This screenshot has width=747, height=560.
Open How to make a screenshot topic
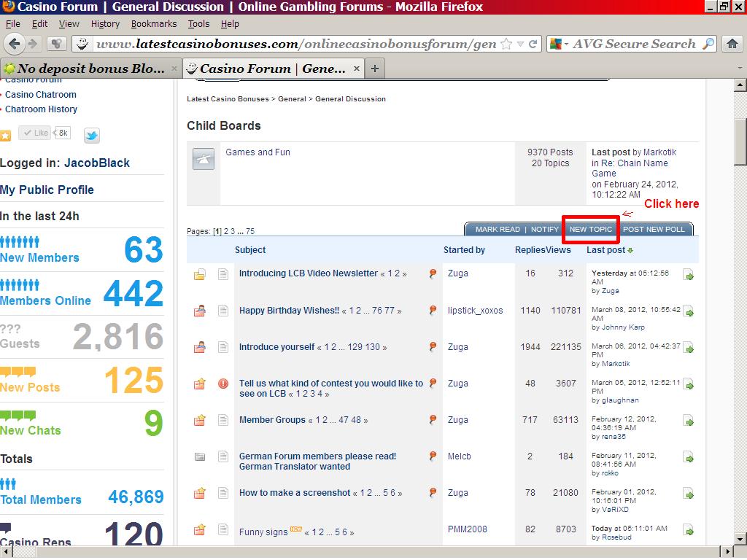tap(295, 493)
